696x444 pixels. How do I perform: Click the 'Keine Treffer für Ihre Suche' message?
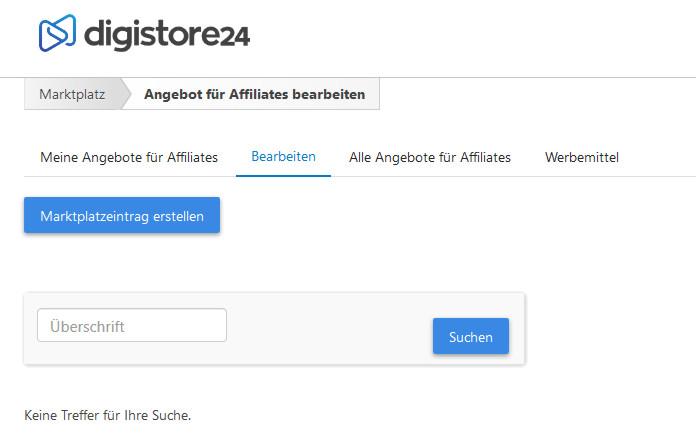pos(107,415)
